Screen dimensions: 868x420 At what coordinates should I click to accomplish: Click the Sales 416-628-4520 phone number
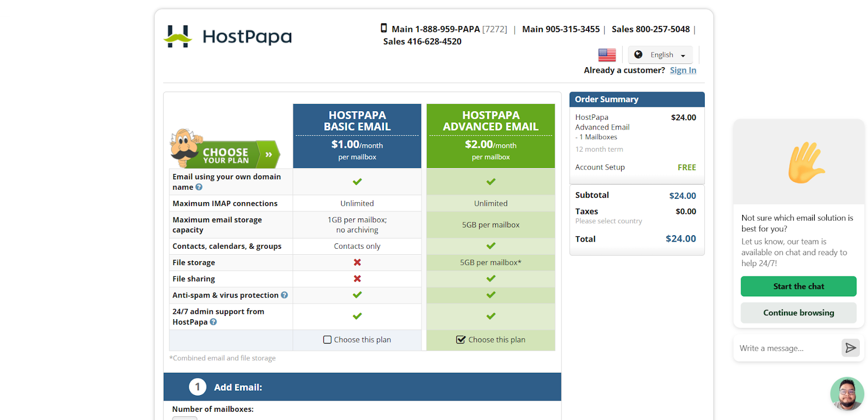click(422, 41)
